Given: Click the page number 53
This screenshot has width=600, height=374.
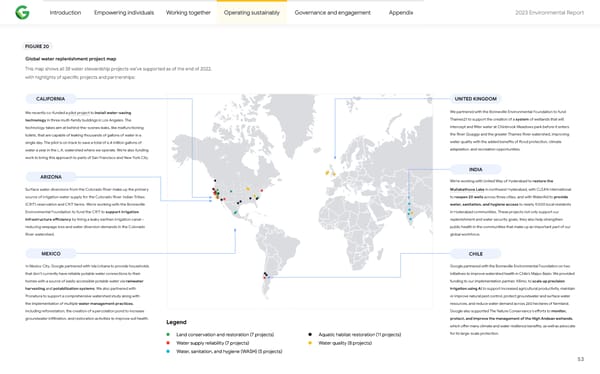Looking at the screenshot, I should click(580, 359).
